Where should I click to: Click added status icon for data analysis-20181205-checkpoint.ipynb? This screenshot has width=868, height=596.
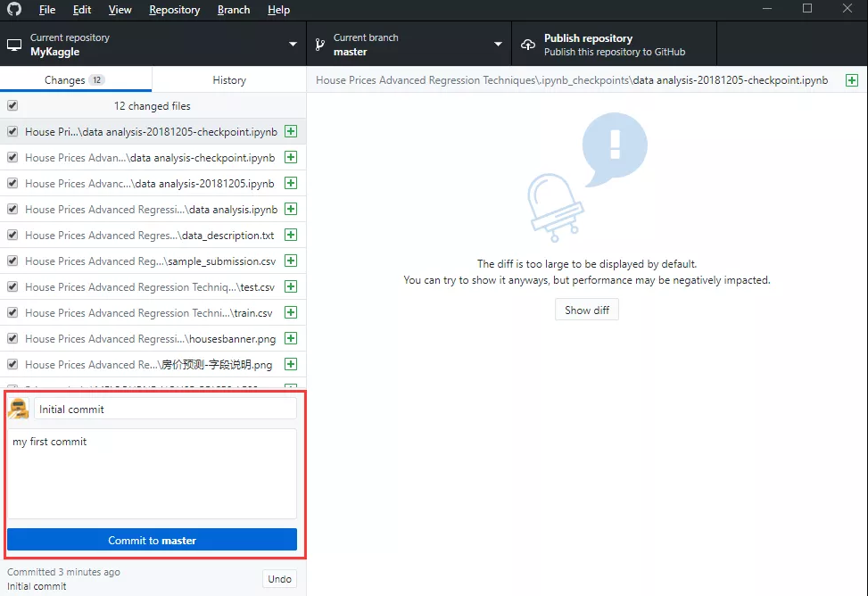[291, 131]
